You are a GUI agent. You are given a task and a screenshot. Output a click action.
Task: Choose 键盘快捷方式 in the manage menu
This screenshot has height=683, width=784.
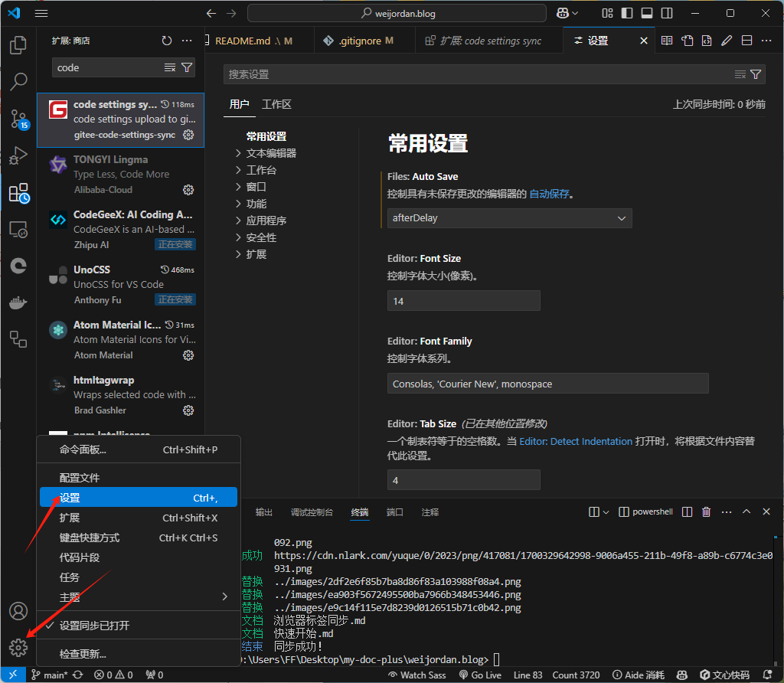[139, 538]
